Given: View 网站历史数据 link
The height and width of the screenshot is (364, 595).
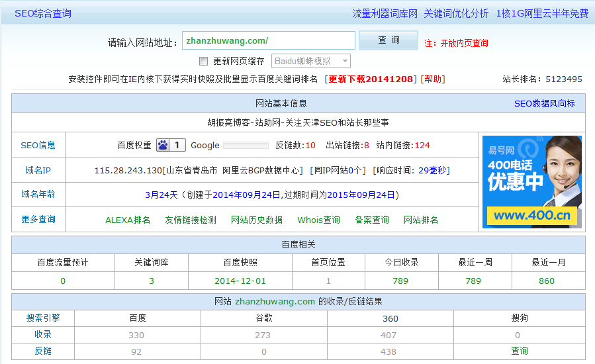Looking at the screenshot, I should tap(257, 220).
